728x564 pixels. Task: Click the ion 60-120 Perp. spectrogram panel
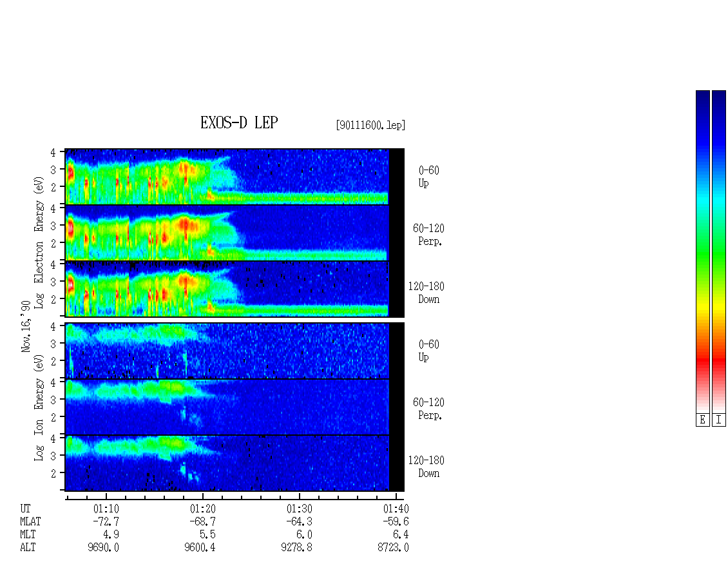click(235, 407)
